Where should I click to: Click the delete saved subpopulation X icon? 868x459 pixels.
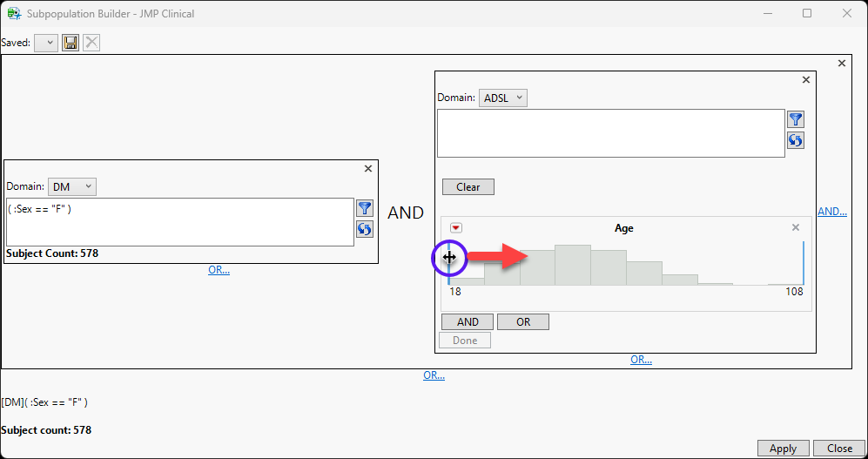pyautogui.click(x=91, y=43)
